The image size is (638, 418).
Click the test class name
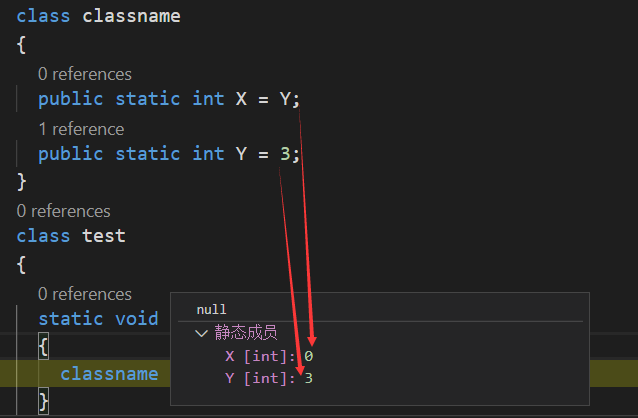[104, 236]
